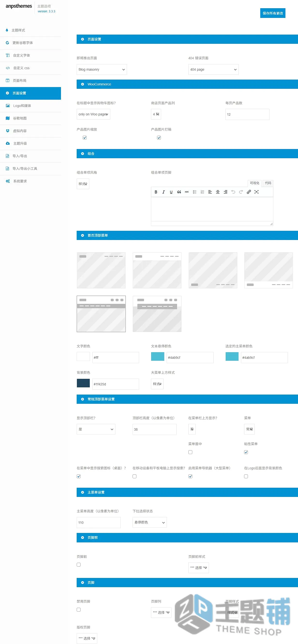Click the 文字颜色 white color swatch

83,357
